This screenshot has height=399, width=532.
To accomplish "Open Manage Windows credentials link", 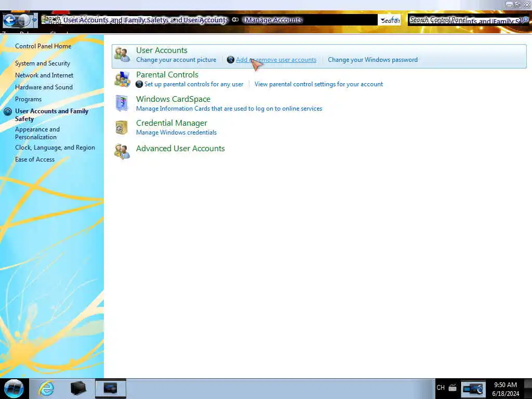I will click(x=176, y=132).
